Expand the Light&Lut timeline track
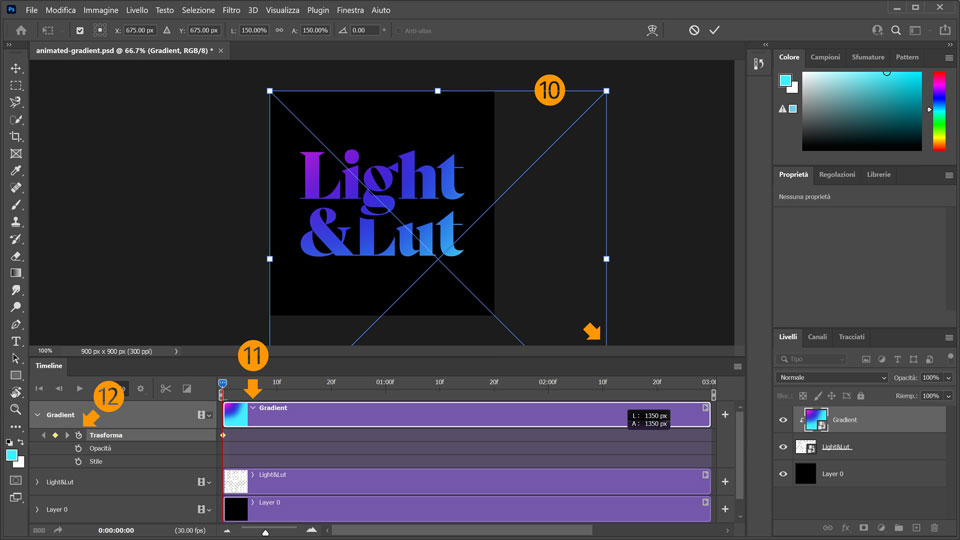The width and height of the screenshot is (960, 540). pyautogui.click(x=38, y=482)
